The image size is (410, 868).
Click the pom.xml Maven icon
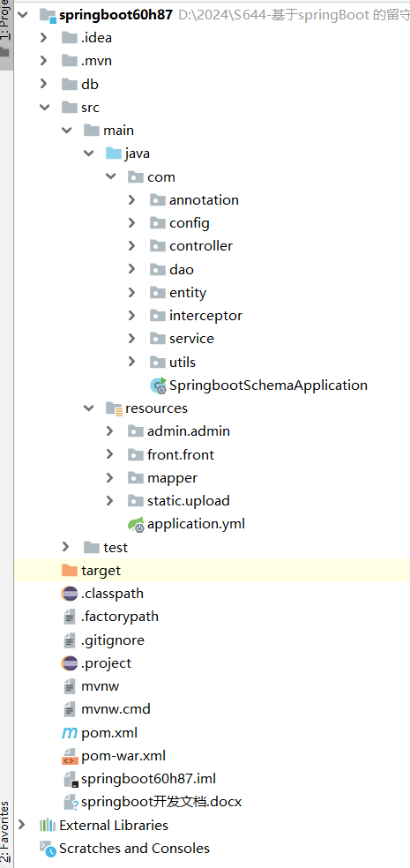click(x=70, y=733)
